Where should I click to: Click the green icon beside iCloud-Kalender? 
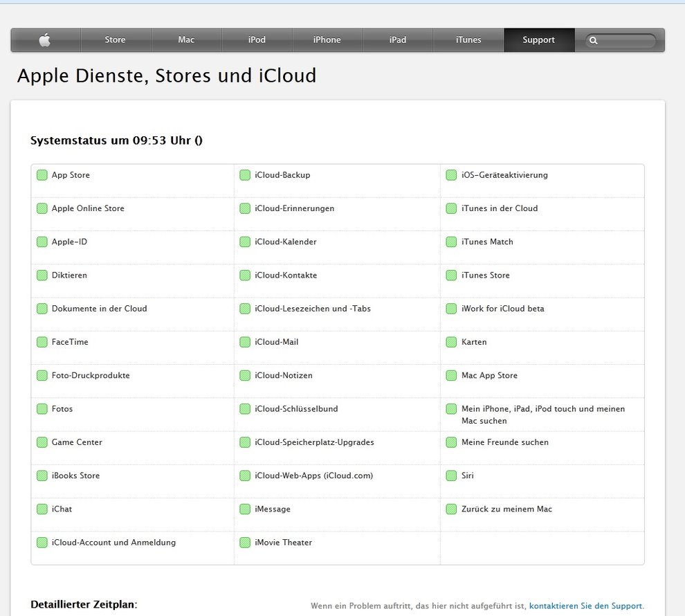tap(245, 242)
